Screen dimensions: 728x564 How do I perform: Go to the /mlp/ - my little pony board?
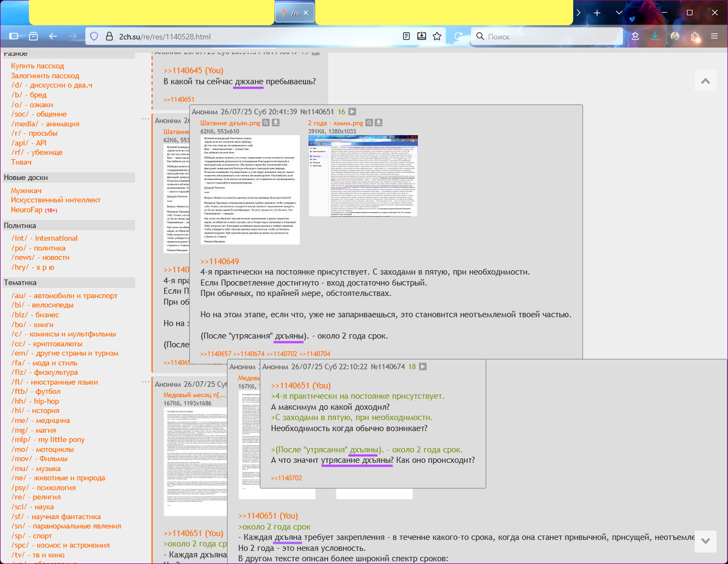pyautogui.click(x=48, y=440)
